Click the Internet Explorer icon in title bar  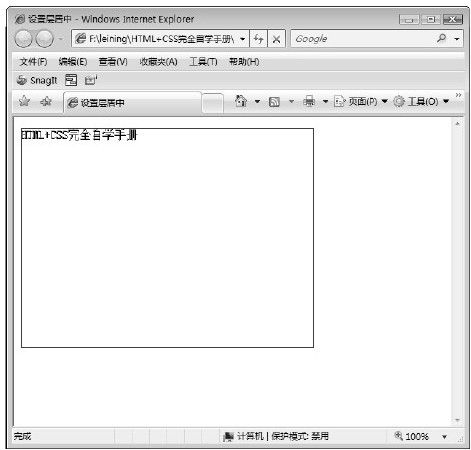point(20,19)
